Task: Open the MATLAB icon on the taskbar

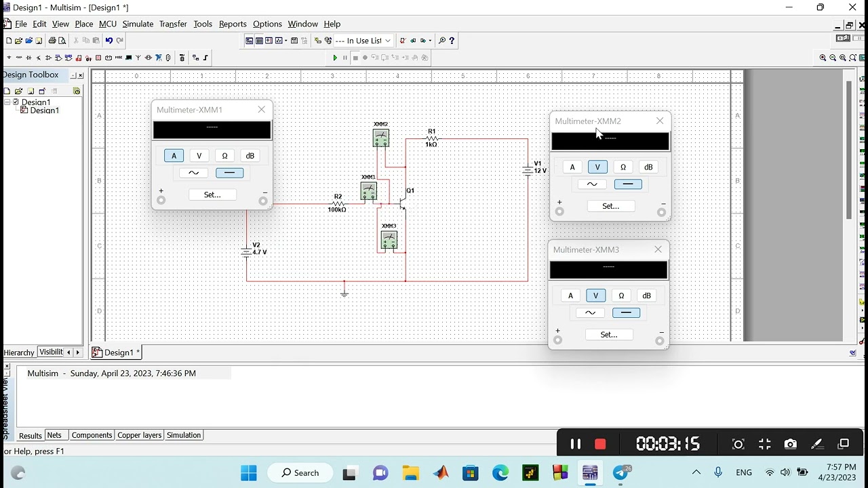Action: [x=441, y=473]
